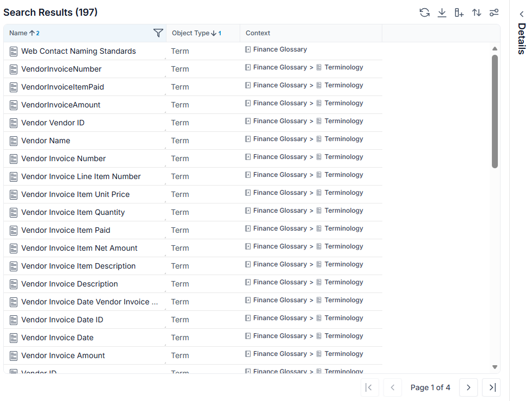The height and width of the screenshot is (401, 532).
Task: Open the display settings sliders icon
Action: tap(494, 12)
